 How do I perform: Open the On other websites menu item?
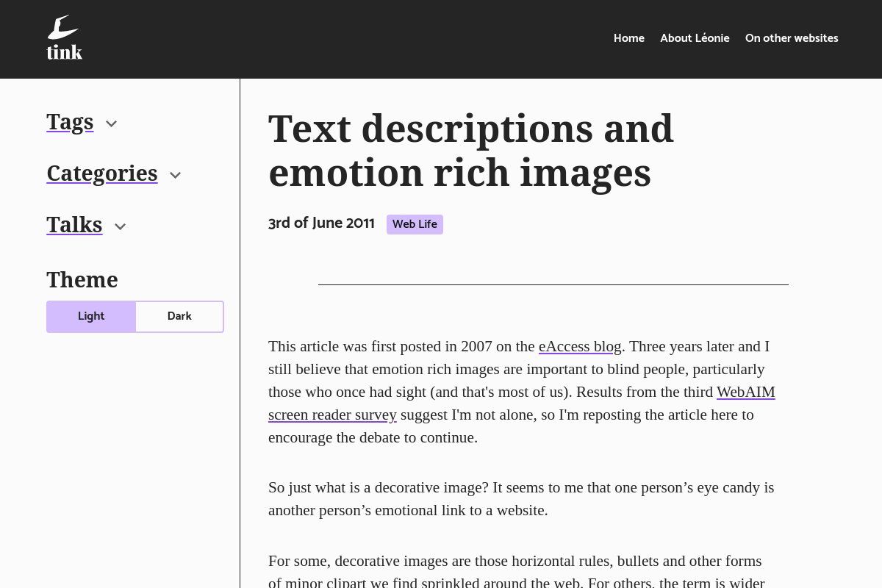pos(792,38)
